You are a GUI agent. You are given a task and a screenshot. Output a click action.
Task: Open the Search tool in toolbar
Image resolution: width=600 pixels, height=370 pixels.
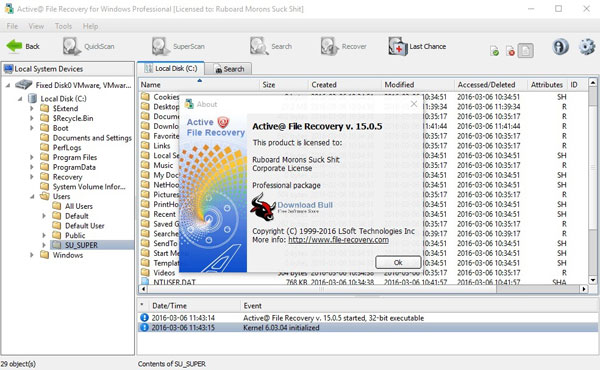[x=271, y=46]
